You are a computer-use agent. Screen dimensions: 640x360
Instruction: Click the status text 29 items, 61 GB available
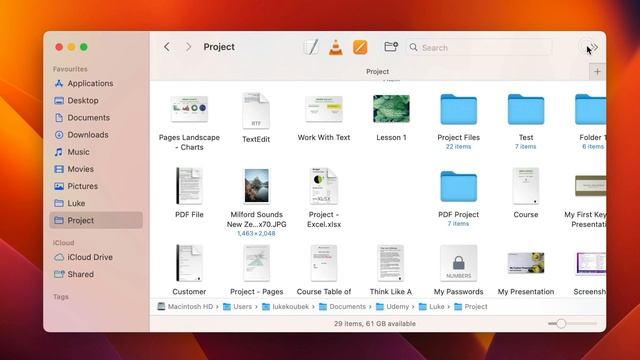[x=375, y=324]
